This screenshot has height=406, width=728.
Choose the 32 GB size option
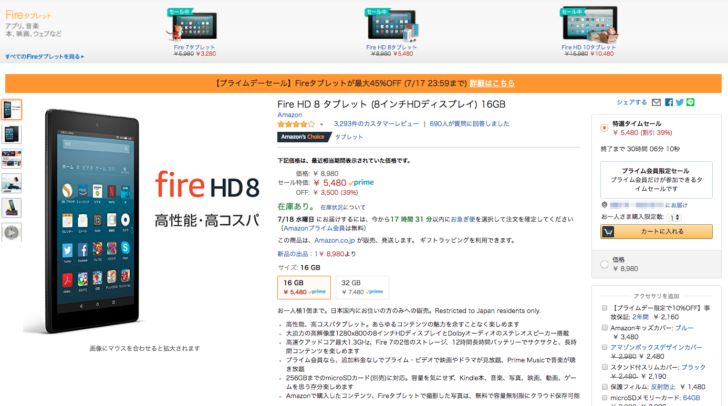(x=362, y=287)
